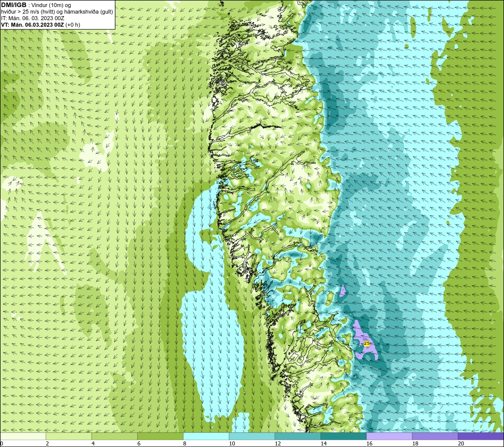Viewport: 504px width, 447px height.
Task: Click the '(+0 h)' forecast offset text
Action: [x=73, y=25]
